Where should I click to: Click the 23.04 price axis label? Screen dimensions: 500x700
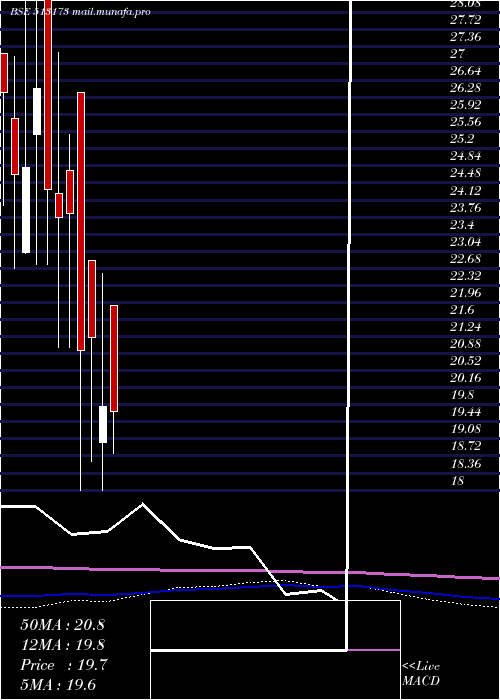click(466, 242)
